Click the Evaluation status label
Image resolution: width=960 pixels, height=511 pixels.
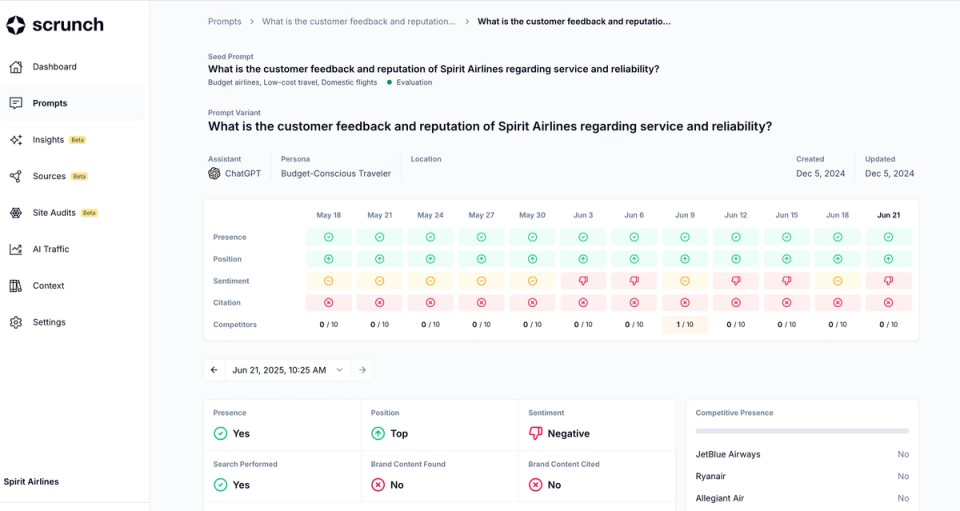pyautogui.click(x=414, y=83)
